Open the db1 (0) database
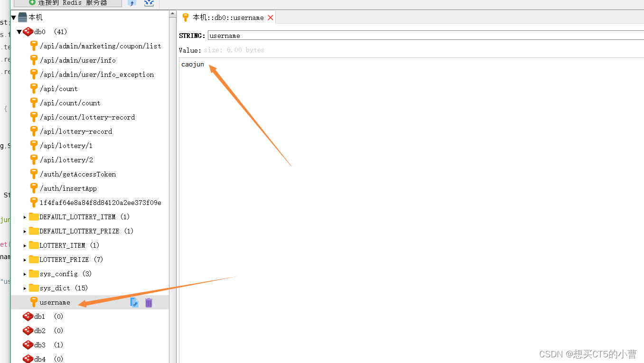Viewport: 644px width, 363px height. pyautogui.click(x=48, y=316)
